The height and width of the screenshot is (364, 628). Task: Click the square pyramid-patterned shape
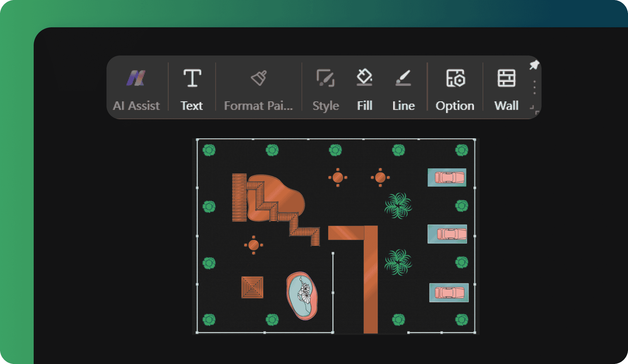pyautogui.click(x=252, y=287)
